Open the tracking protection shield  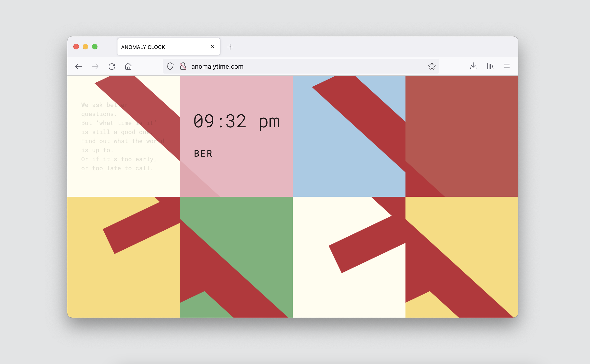click(170, 66)
